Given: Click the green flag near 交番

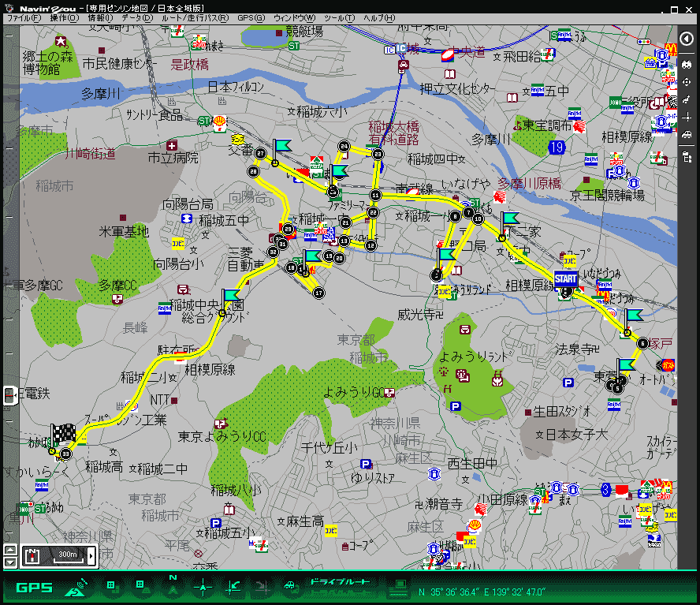Looking at the screenshot, I should (x=281, y=148).
